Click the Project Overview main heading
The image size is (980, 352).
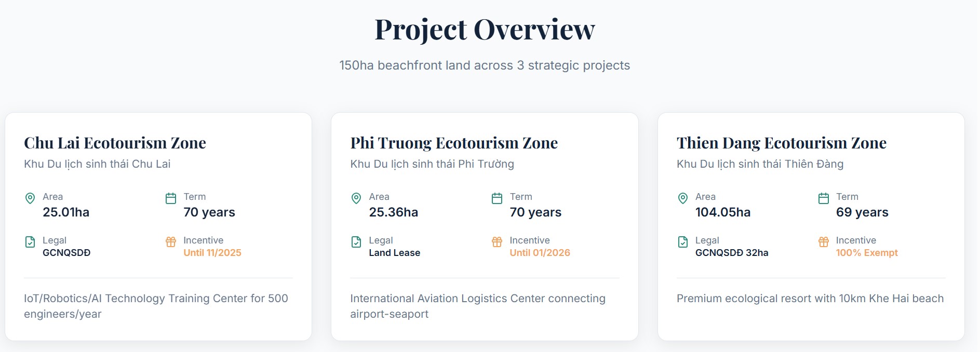[x=485, y=29]
